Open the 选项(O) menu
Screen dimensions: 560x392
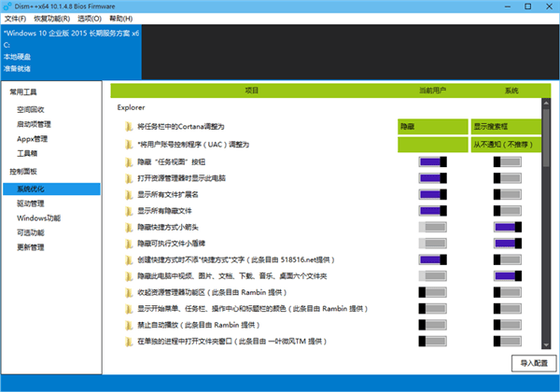[x=90, y=18]
